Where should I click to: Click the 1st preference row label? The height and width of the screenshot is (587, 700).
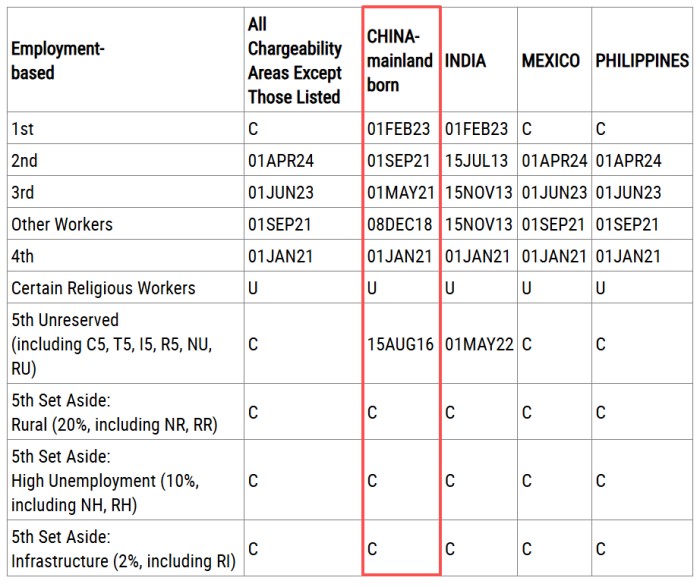[22, 129]
